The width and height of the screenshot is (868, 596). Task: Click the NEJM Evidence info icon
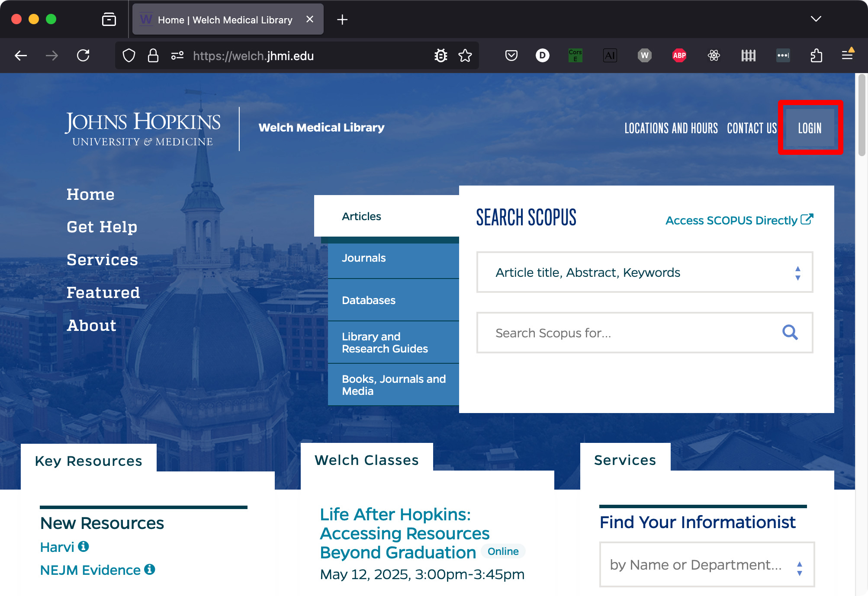[x=150, y=570]
